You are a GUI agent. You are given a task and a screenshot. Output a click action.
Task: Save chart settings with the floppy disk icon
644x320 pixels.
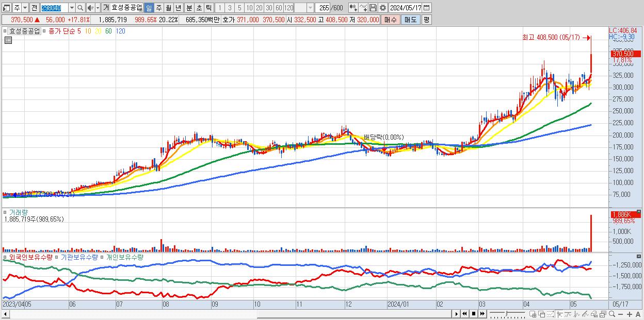373,8
